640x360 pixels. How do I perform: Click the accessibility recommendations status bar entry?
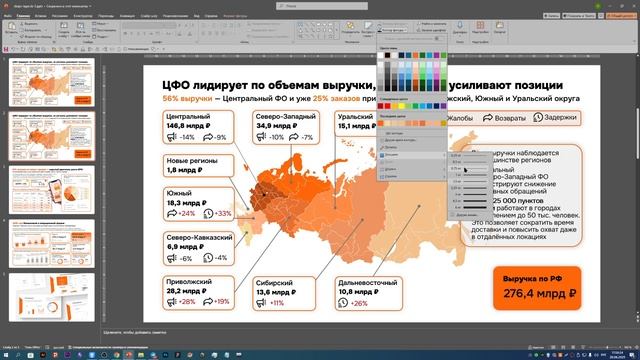(107, 347)
